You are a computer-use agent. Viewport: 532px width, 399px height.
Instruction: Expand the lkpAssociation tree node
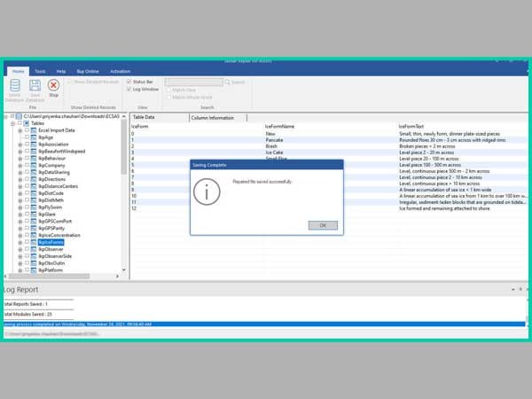20,145
